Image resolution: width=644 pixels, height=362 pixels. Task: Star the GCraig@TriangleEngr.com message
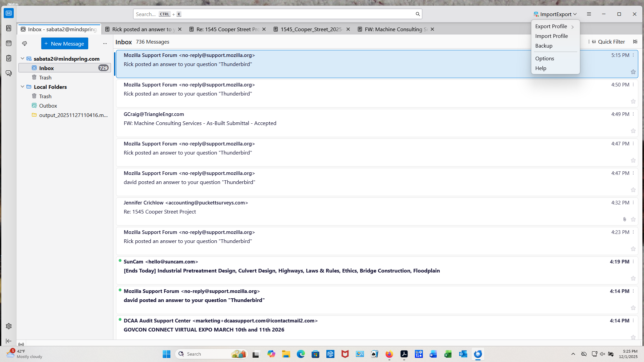coord(633,131)
